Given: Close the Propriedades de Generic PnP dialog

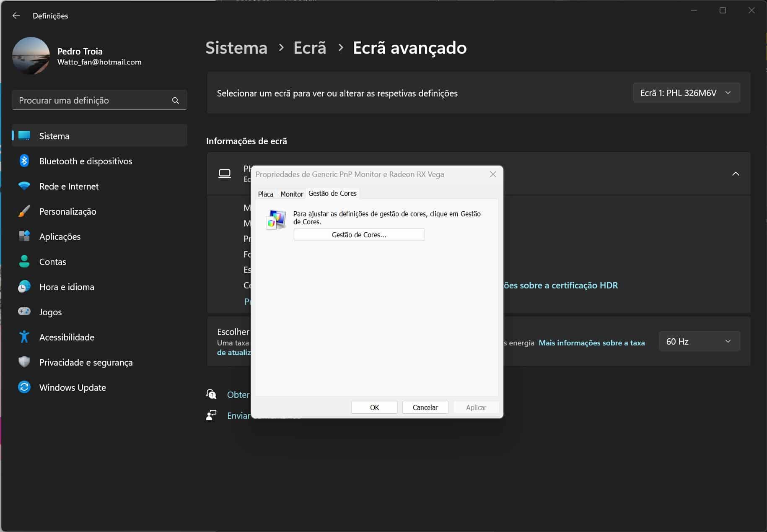Looking at the screenshot, I should tap(493, 174).
